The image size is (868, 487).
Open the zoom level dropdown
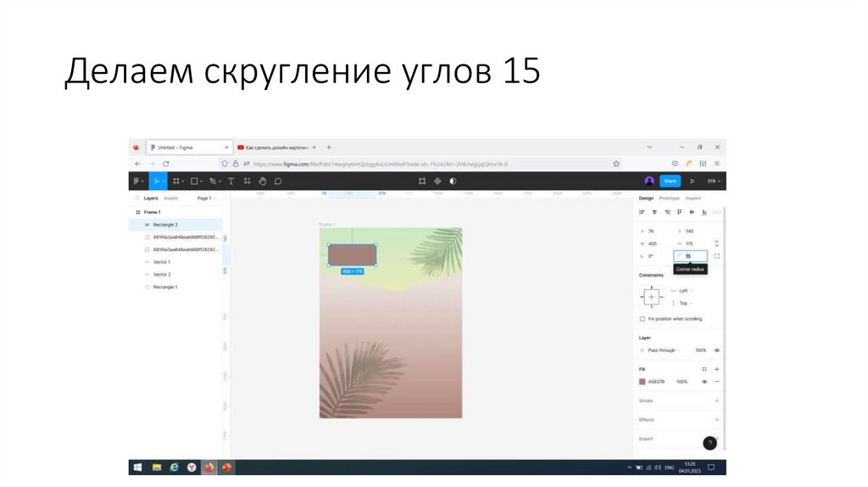(x=714, y=182)
